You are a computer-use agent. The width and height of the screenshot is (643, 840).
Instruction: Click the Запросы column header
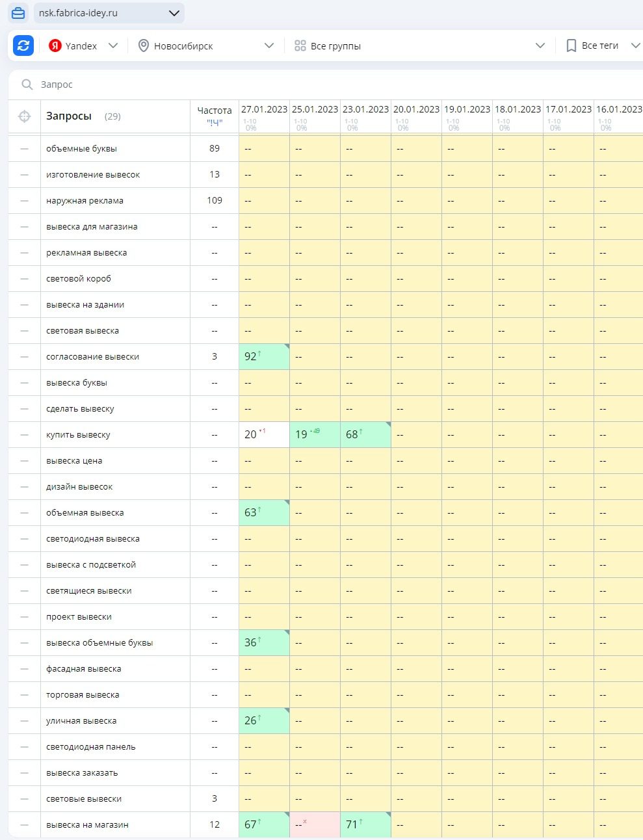pos(69,116)
